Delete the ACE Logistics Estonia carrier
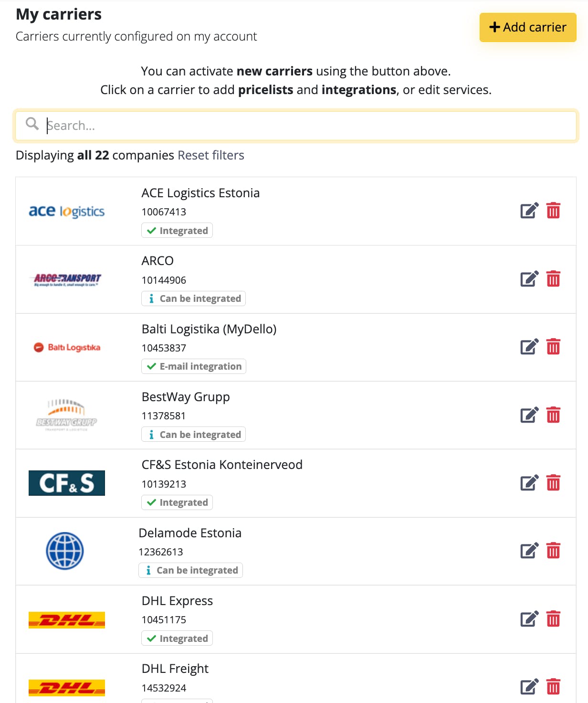Screen dimensions: 588x703 click(x=553, y=211)
